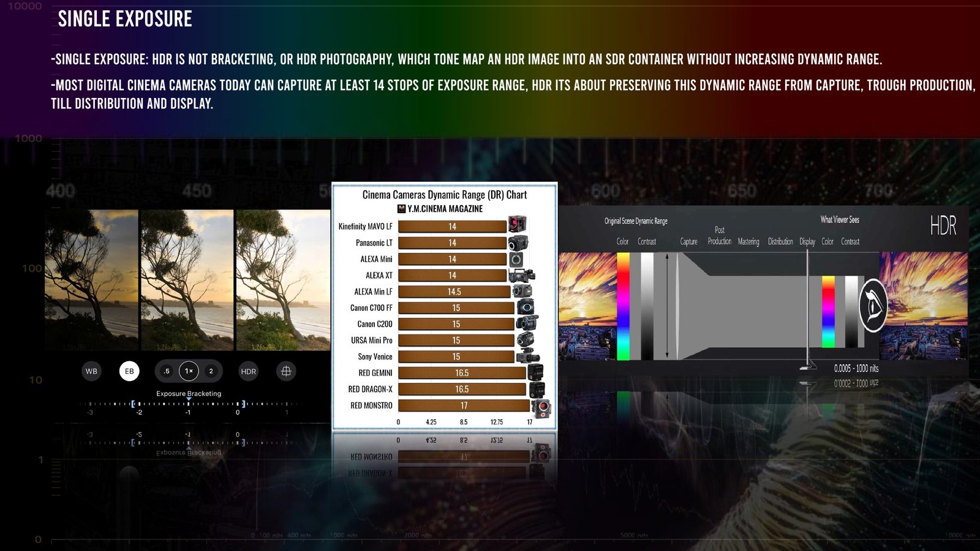980x551 pixels.
Task: Select the original scene sunset image
Action: click(x=587, y=306)
